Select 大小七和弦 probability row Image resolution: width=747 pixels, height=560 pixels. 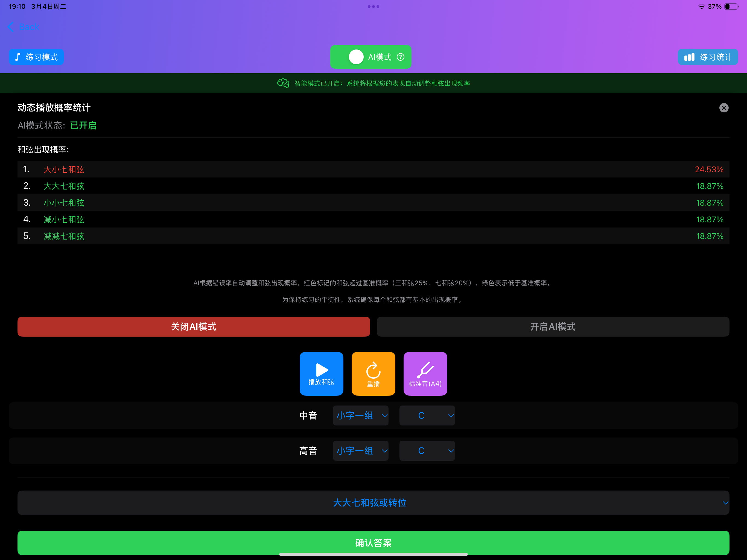(x=373, y=169)
